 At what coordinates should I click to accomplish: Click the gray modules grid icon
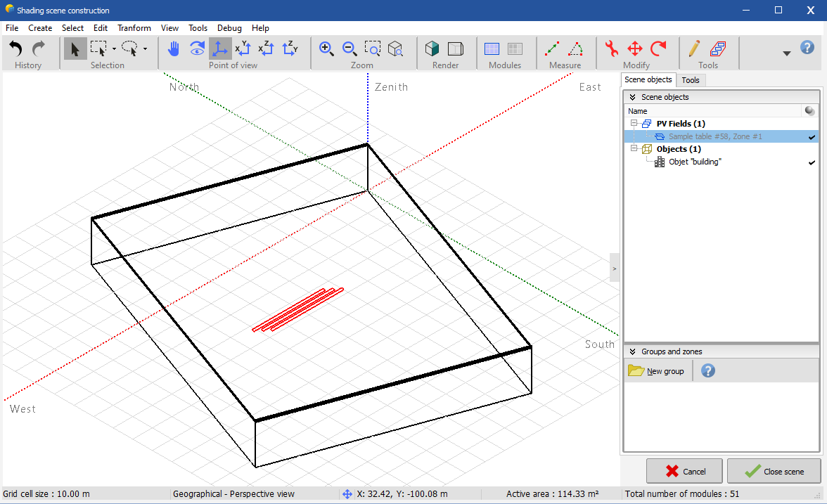pyautogui.click(x=515, y=49)
